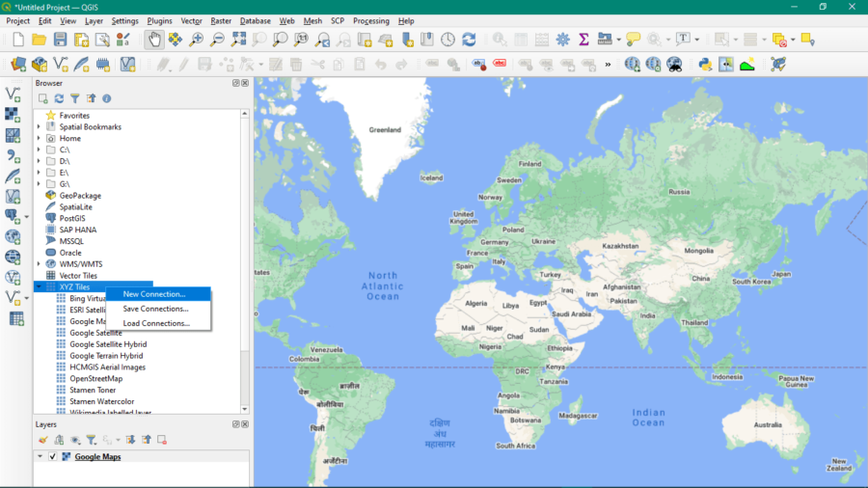The image size is (868, 488).
Task: Open the Processing menu
Action: pos(371,21)
